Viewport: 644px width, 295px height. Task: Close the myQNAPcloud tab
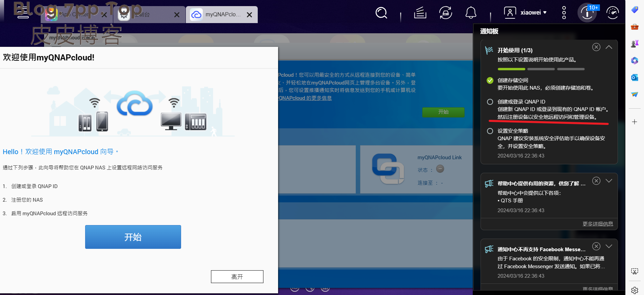(249, 15)
